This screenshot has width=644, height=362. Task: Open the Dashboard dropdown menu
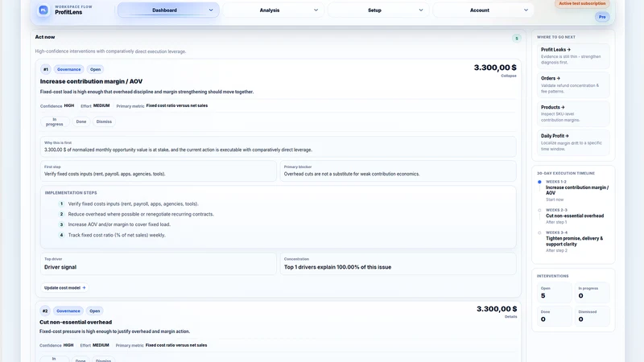tap(168, 10)
